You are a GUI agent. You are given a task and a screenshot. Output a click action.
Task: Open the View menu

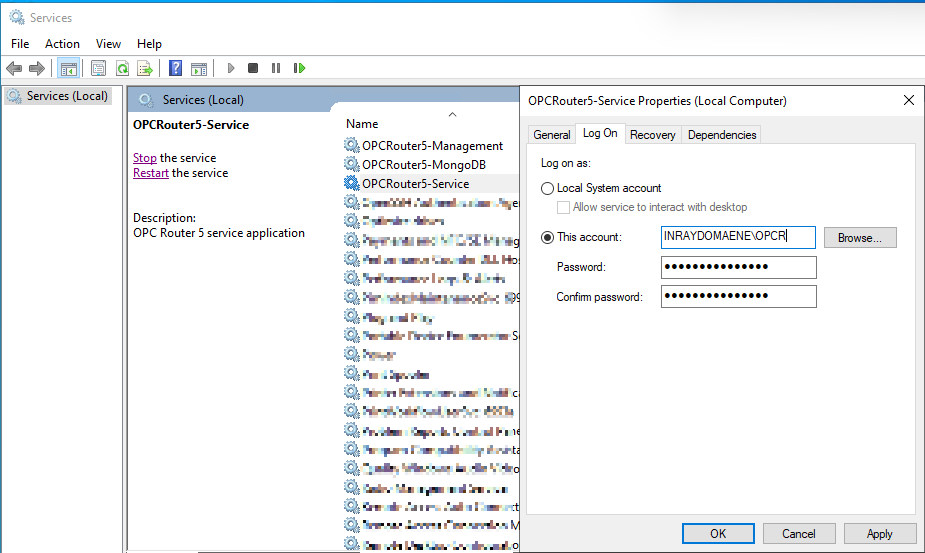[108, 44]
